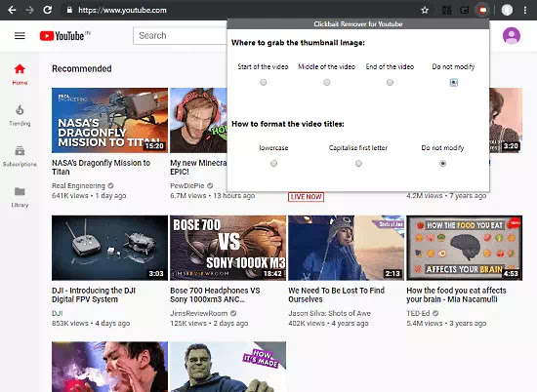Click thumbnail of man blowing smoke

(x=109, y=367)
